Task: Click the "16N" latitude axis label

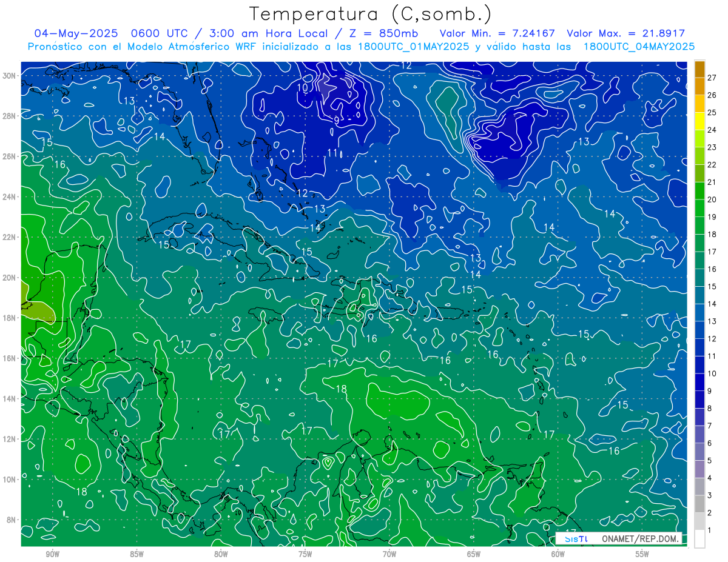Action: click(9, 358)
